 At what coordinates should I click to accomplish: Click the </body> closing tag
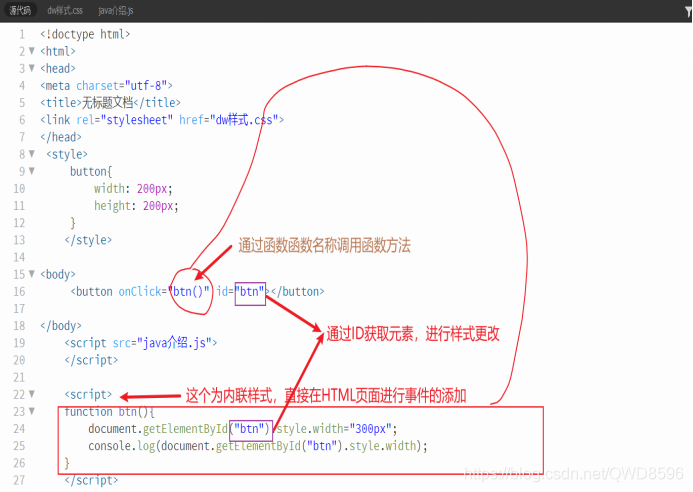tap(61, 326)
